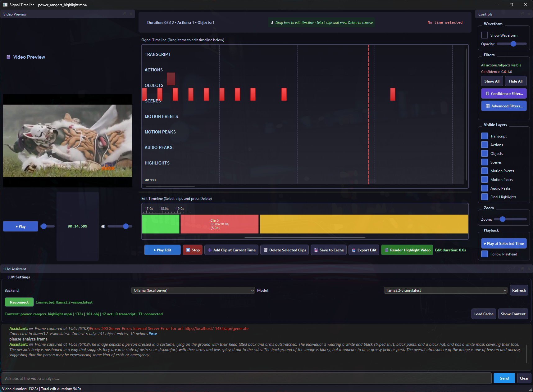Enable the Show Waveform checkbox
The image size is (533, 392).
pos(485,35)
